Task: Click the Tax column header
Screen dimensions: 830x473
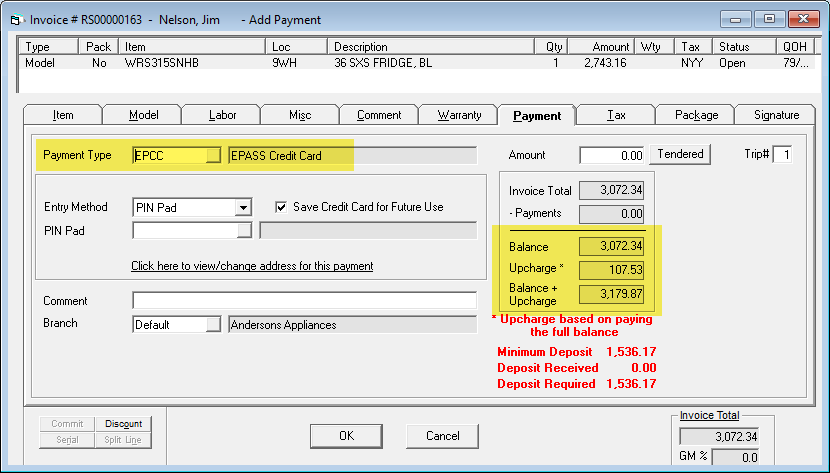Action: point(693,47)
